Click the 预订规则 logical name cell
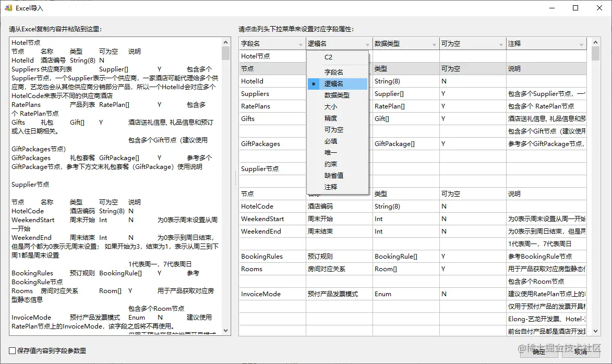 (x=339, y=257)
